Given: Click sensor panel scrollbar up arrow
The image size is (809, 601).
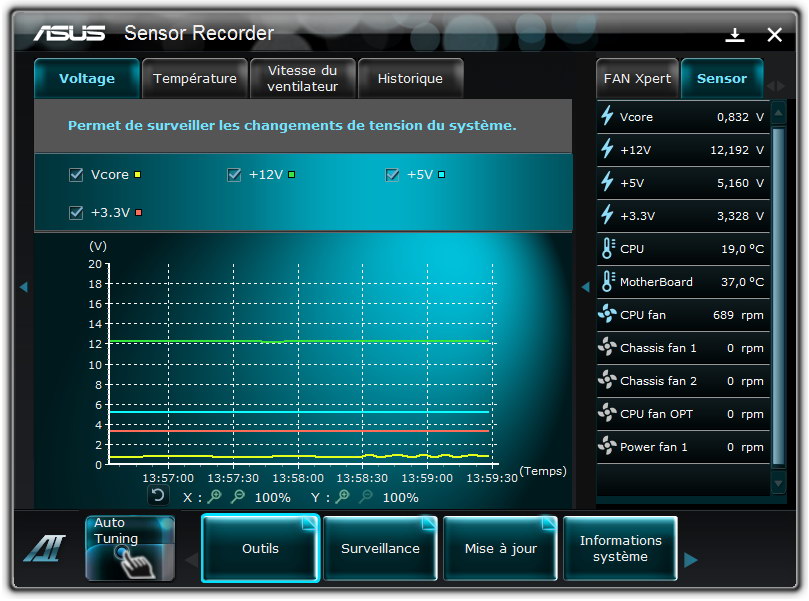Looking at the screenshot, I should tap(779, 112).
